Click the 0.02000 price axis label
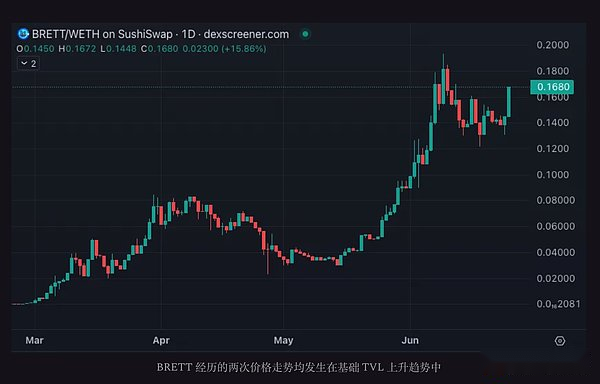This screenshot has width=600, height=384. 556,278
